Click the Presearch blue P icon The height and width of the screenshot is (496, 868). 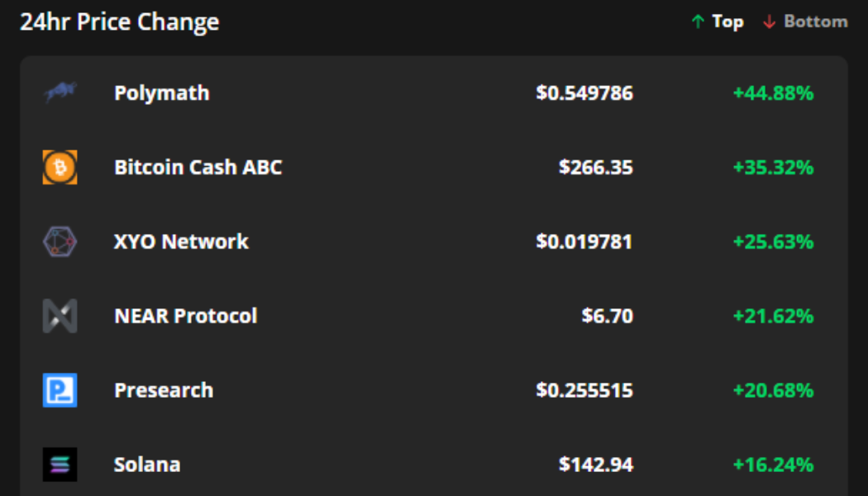click(x=60, y=390)
